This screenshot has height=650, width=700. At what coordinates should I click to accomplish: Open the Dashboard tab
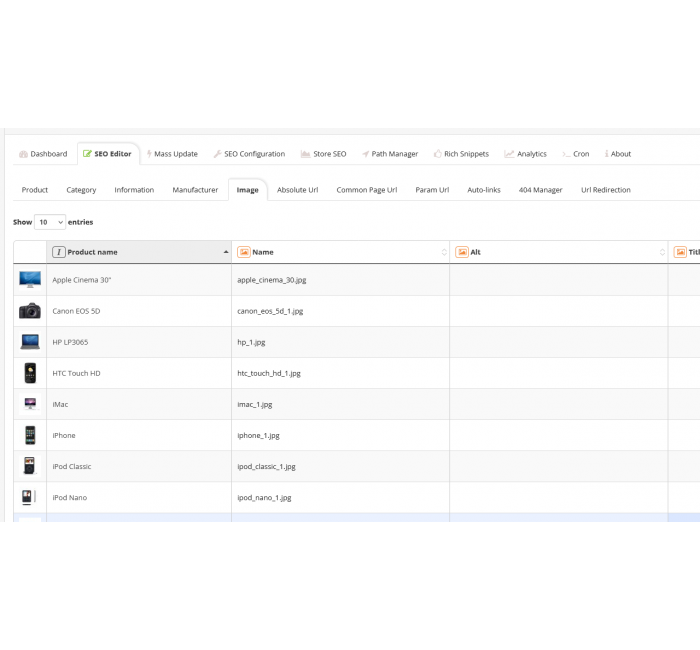(x=43, y=154)
